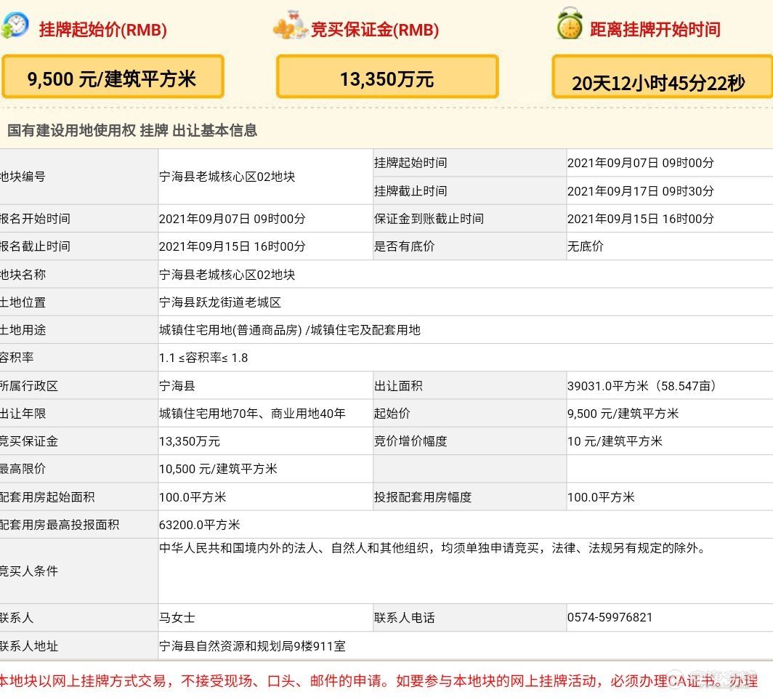The image size is (773, 700).
Task: Click the value 10 元/建筑平方米
Action: [615, 441]
